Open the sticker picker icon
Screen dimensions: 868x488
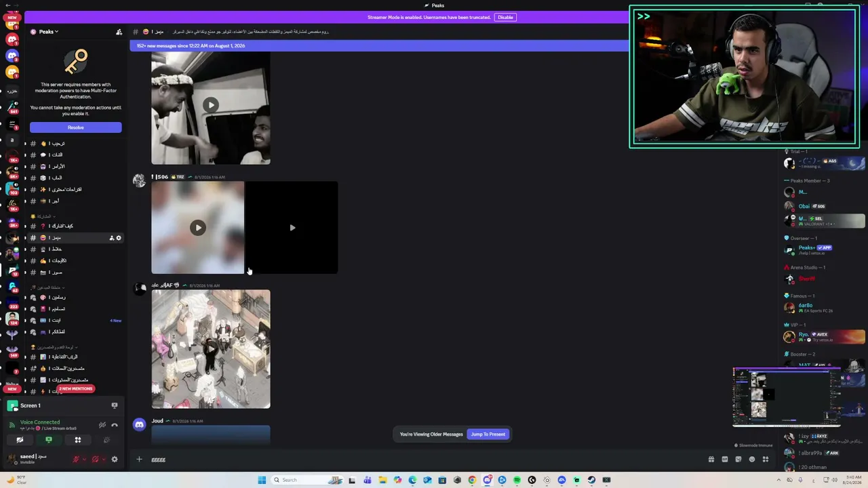tap(738, 460)
